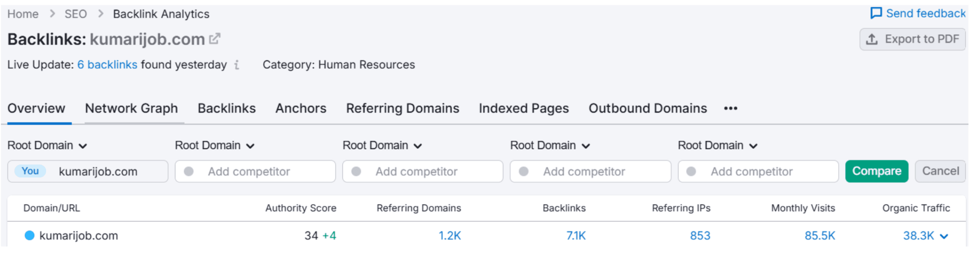This screenshot has width=980, height=254.
Task: Click the fourth Add competitor input field
Action: (x=758, y=171)
